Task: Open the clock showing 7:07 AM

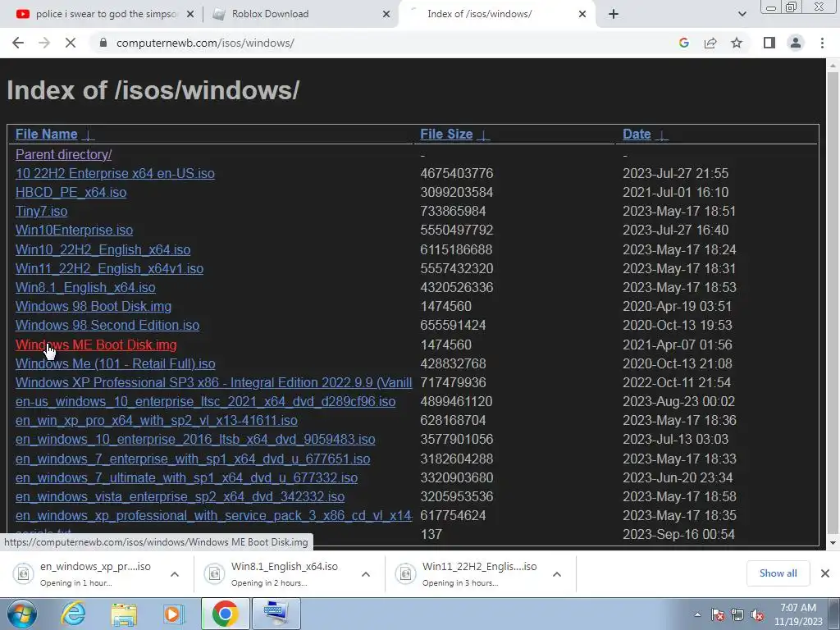Action: pyautogui.click(x=798, y=614)
